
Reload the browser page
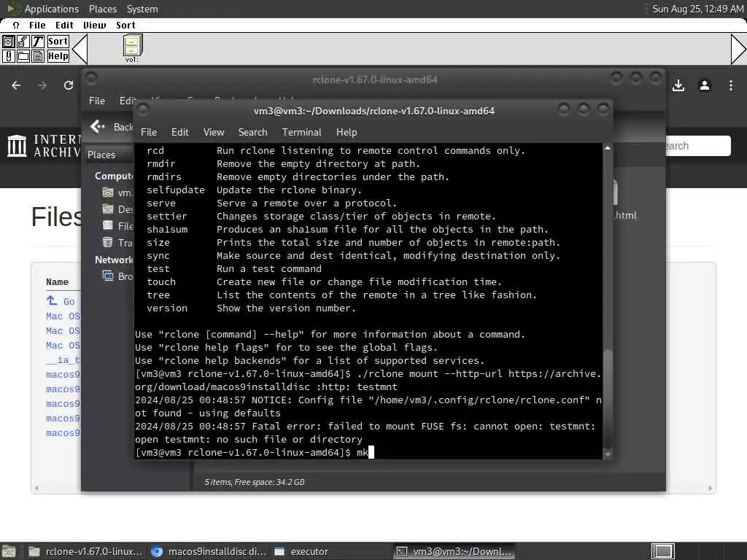pos(69,85)
